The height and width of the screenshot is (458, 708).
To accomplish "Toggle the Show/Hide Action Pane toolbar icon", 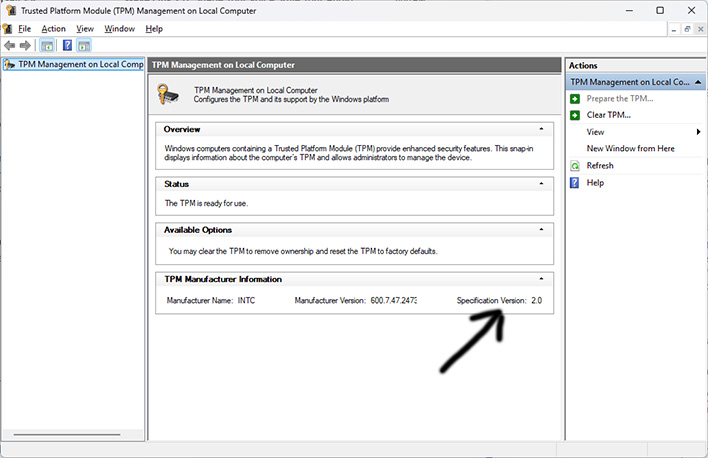I will click(x=84, y=46).
